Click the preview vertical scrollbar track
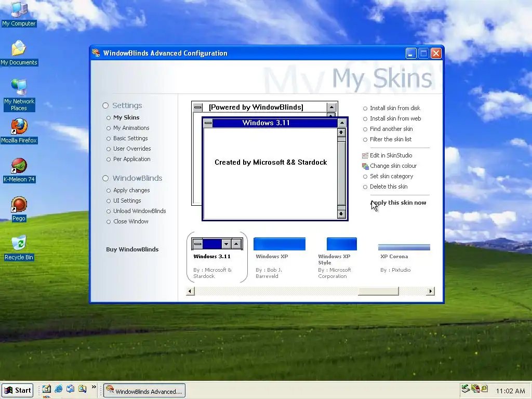532x399 pixels. tap(341, 173)
